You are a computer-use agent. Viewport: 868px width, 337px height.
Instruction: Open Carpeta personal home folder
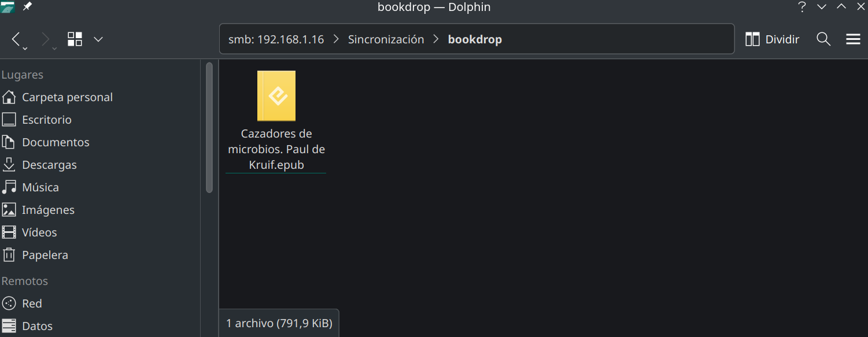click(x=67, y=97)
